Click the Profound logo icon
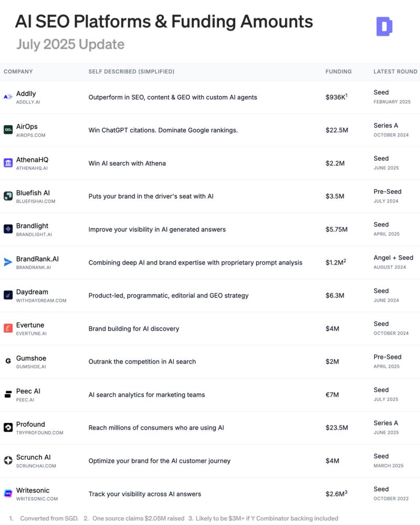 click(8, 427)
